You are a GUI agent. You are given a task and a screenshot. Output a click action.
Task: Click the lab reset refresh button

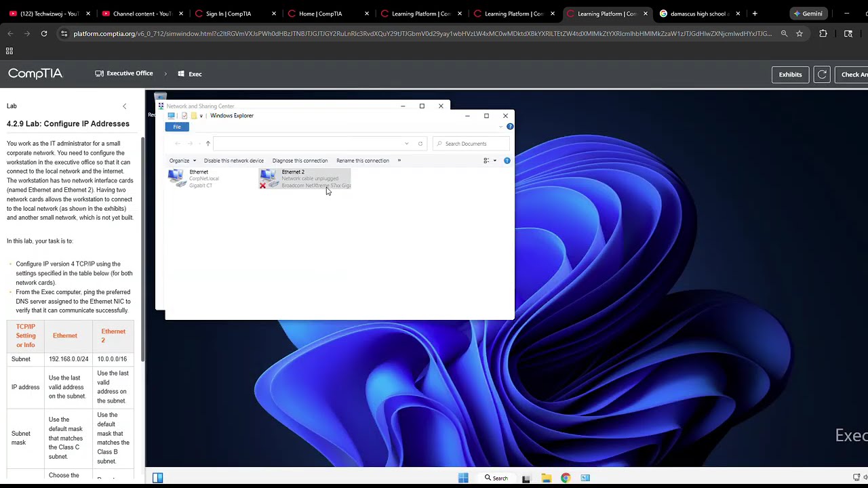822,75
